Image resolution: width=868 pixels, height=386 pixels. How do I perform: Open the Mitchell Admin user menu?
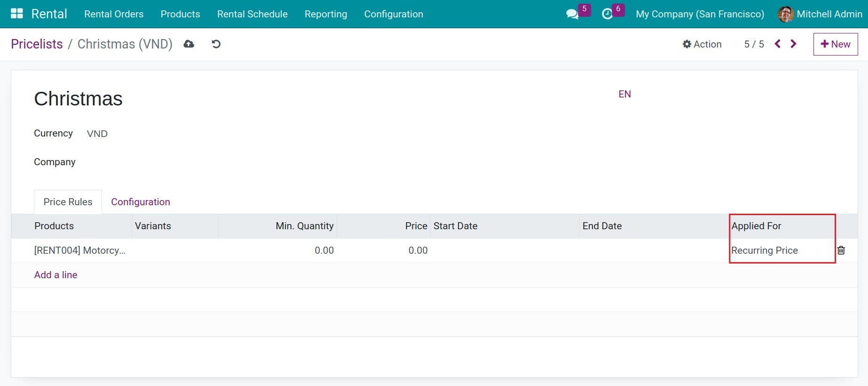pyautogui.click(x=820, y=14)
